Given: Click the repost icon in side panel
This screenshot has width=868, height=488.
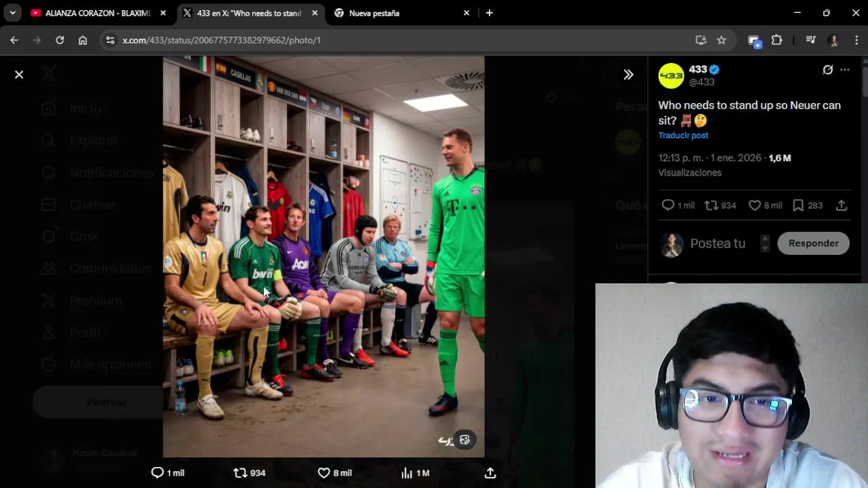Looking at the screenshot, I should click(711, 205).
